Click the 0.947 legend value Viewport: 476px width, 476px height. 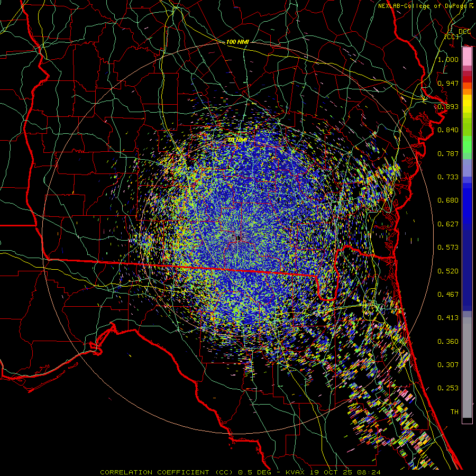pyautogui.click(x=448, y=83)
